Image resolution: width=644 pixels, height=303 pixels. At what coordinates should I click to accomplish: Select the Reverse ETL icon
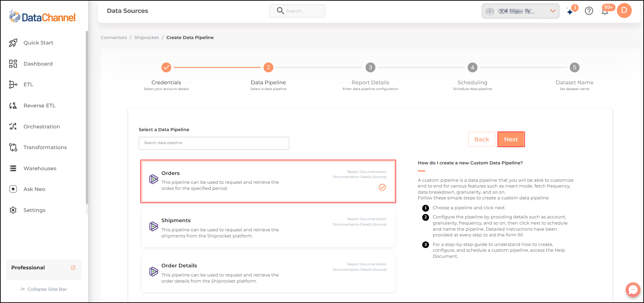pyautogui.click(x=13, y=106)
